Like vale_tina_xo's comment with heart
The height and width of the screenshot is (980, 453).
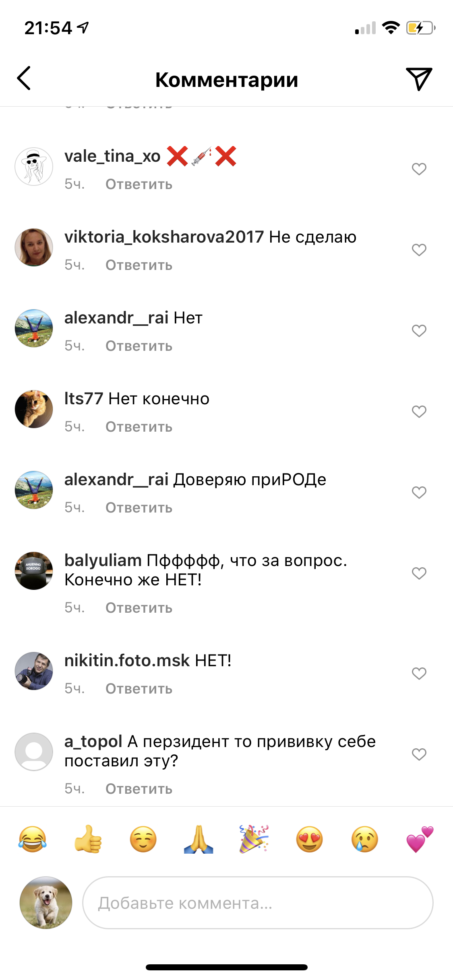click(x=419, y=169)
